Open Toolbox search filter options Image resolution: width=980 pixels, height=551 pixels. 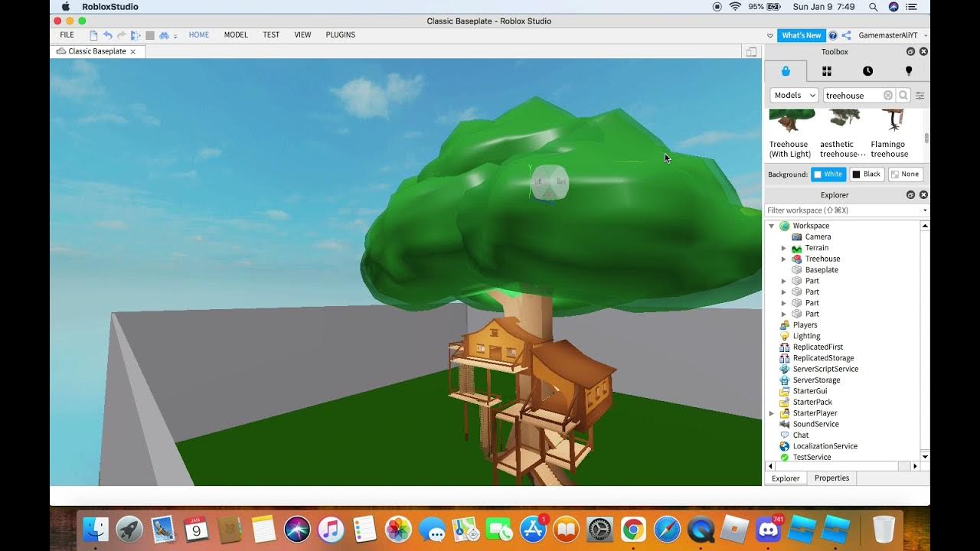coord(920,96)
